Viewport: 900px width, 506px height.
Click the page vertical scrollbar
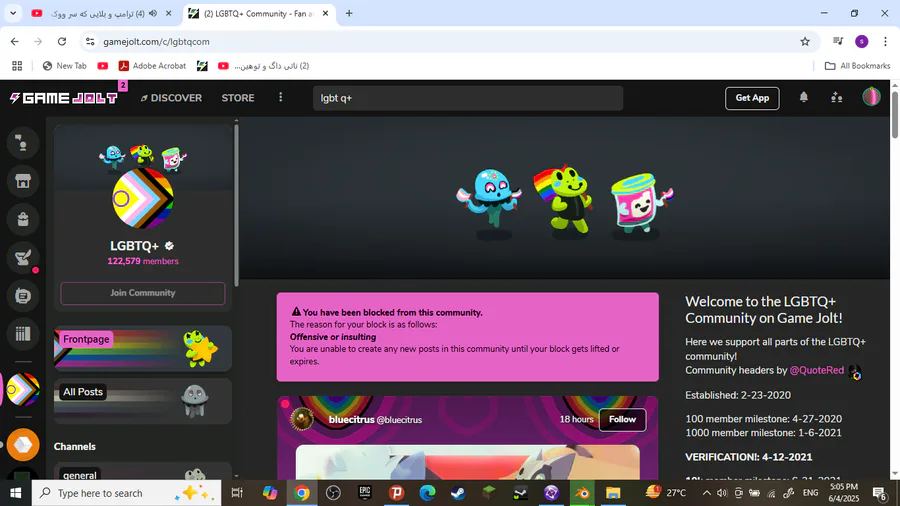[x=895, y=114]
